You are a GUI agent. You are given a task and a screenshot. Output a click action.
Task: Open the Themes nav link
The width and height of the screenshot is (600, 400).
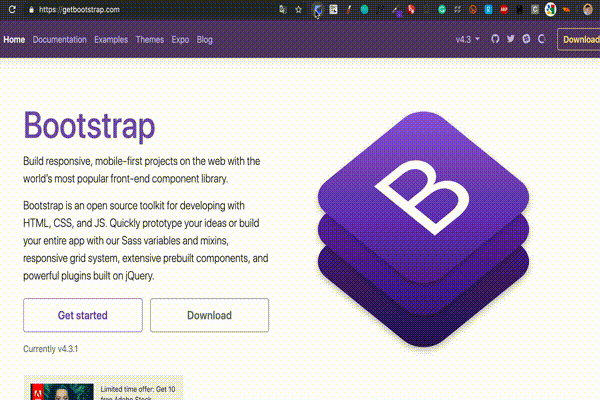pyautogui.click(x=150, y=39)
